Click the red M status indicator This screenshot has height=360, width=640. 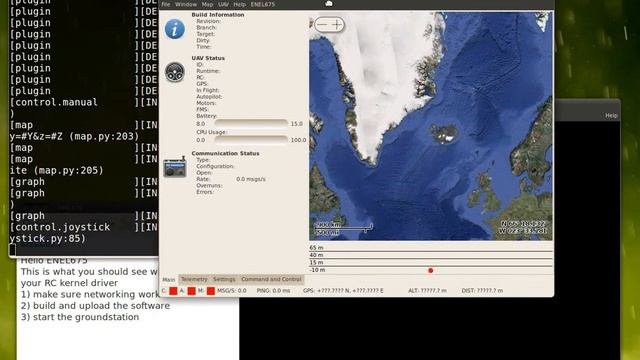click(211, 291)
